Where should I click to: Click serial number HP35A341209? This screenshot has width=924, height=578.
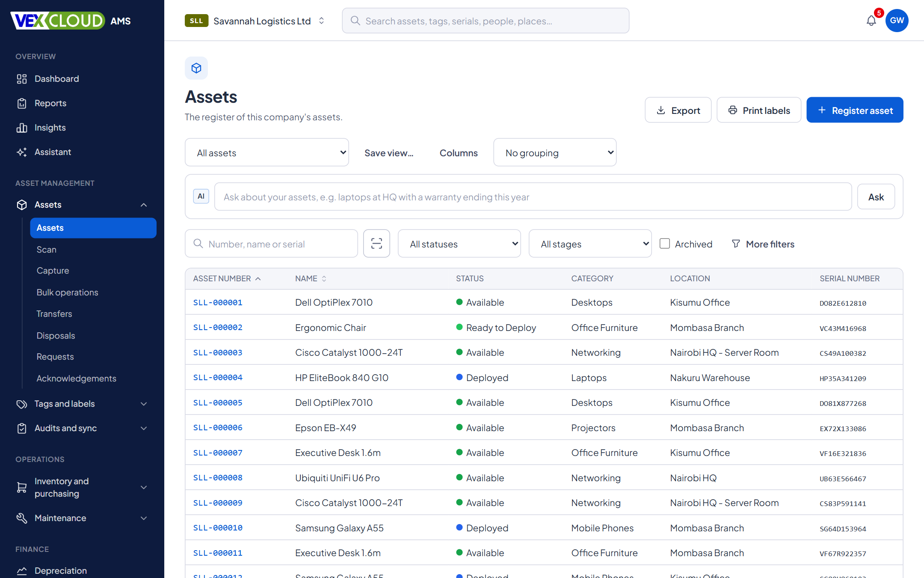click(843, 378)
